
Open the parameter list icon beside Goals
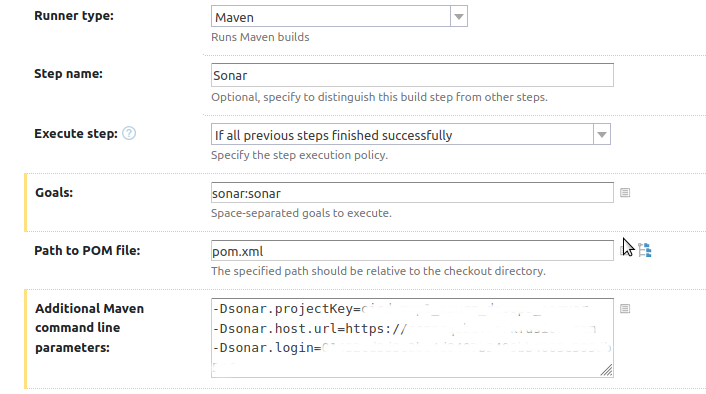point(625,193)
